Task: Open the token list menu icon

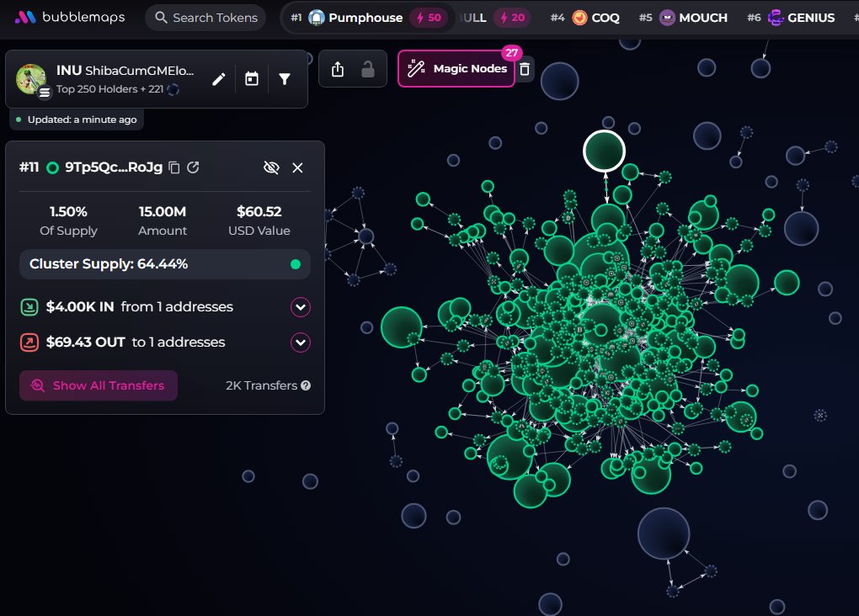Action: 45,93
